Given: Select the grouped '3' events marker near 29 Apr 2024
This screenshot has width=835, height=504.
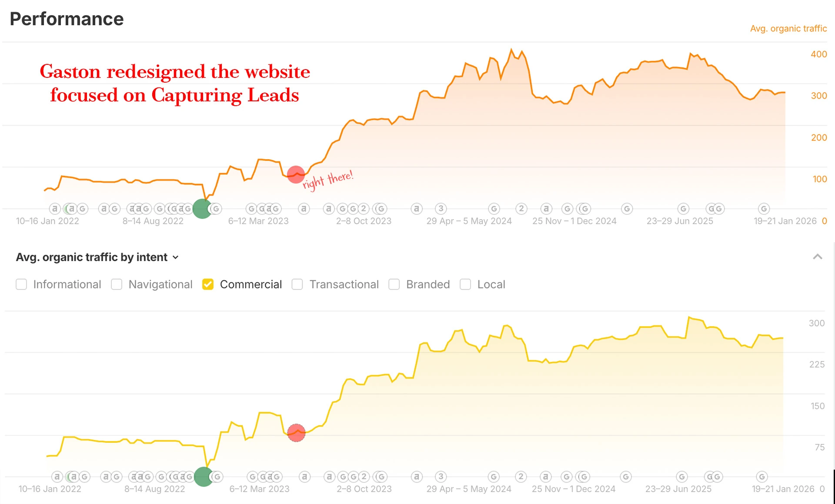Looking at the screenshot, I should (440, 209).
